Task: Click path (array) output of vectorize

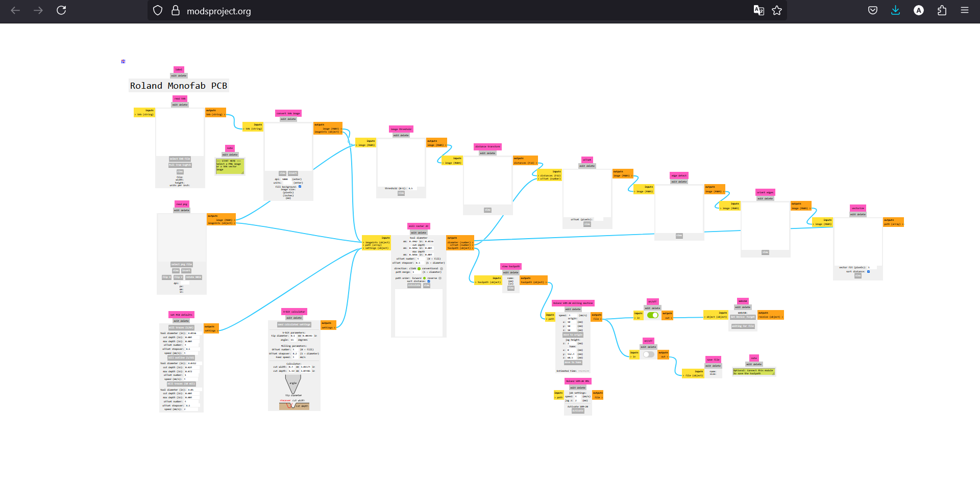Action: [x=893, y=224]
